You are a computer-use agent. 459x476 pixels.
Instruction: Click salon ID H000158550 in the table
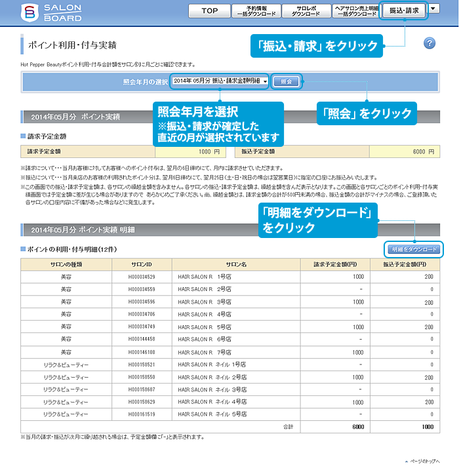pos(141,377)
